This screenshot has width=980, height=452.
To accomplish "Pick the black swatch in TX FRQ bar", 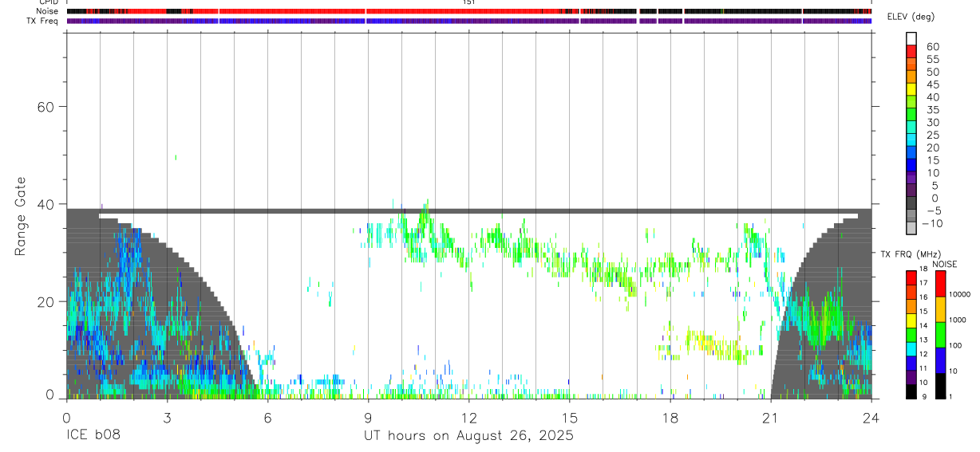I will [911, 391].
